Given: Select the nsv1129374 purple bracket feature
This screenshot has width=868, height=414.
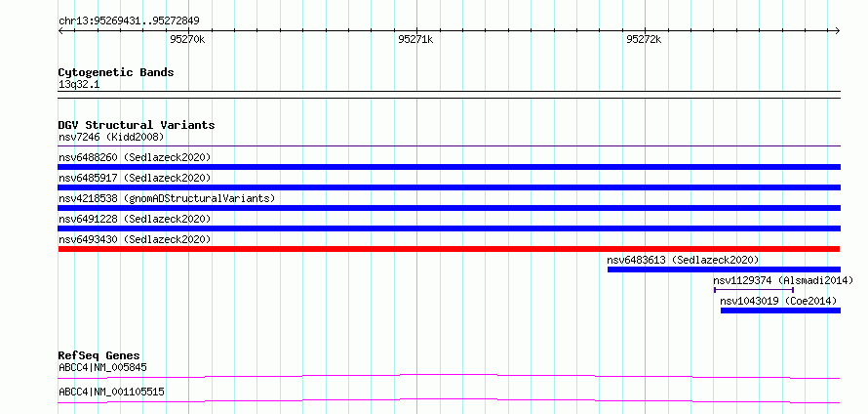Looking at the screenshot, I should (754, 290).
